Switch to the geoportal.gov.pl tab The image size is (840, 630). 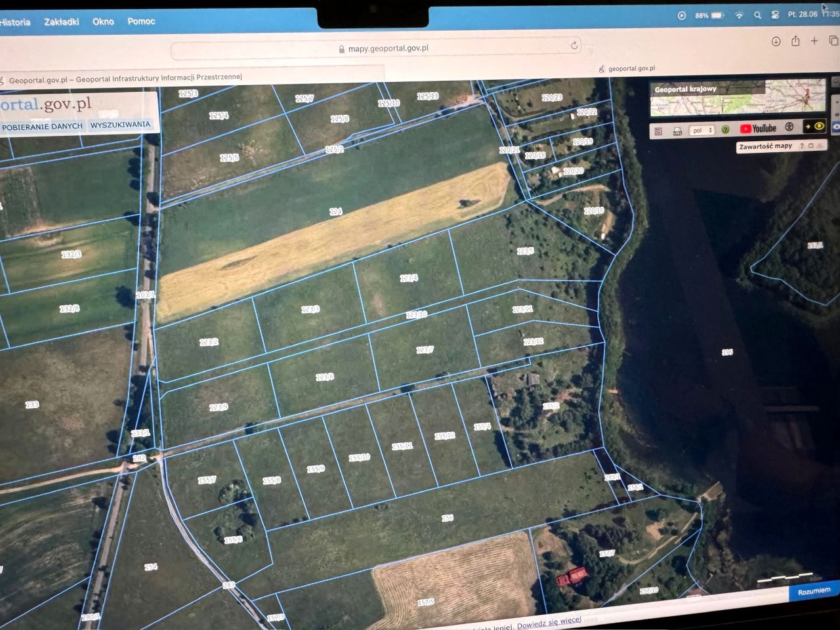(627, 68)
